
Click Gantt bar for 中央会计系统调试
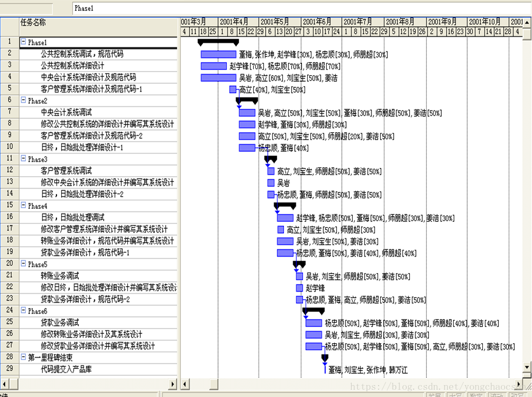247,112
